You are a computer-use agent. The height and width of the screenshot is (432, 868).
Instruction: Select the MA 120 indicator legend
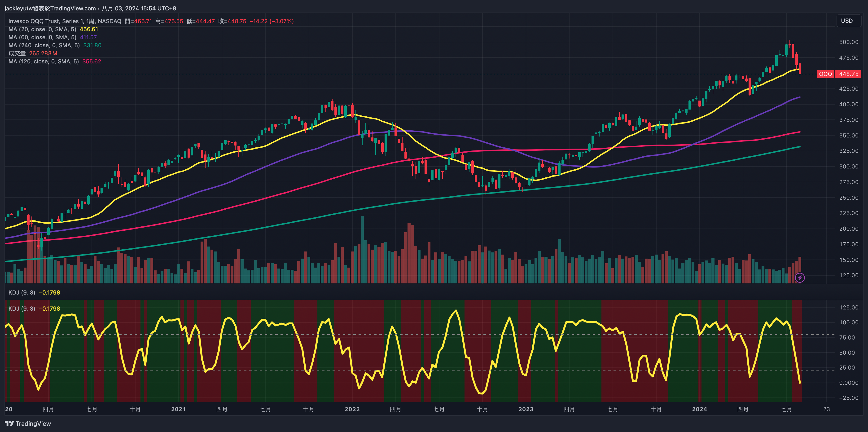tap(44, 62)
